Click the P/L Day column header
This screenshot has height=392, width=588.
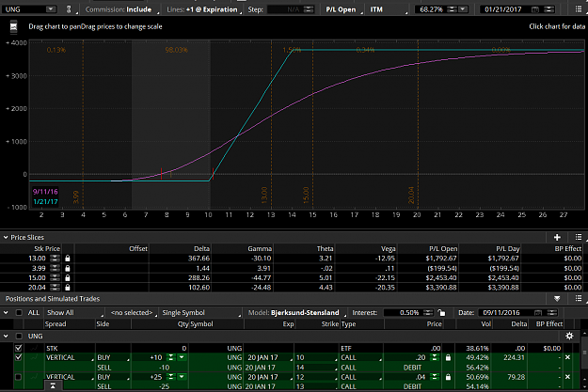click(x=508, y=248)
